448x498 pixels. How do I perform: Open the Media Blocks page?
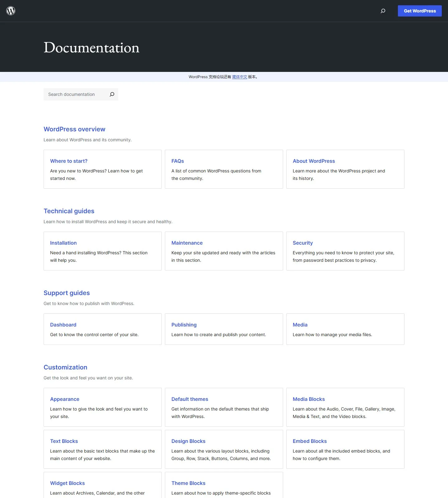pos(309,399)
